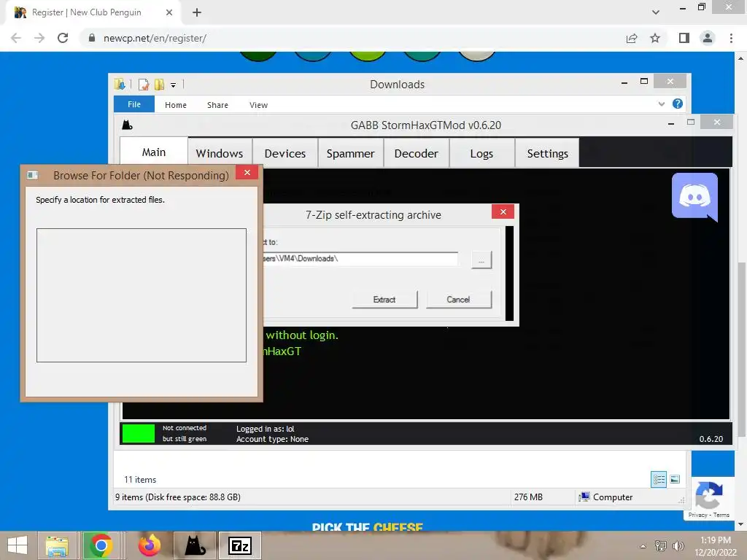Switch to the Settings tab

coord(547,153)
